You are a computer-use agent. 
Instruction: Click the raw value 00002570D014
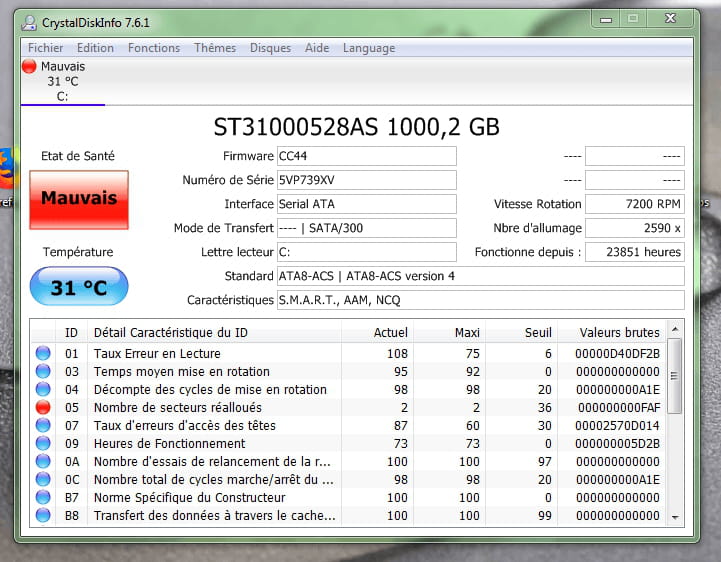617,425
